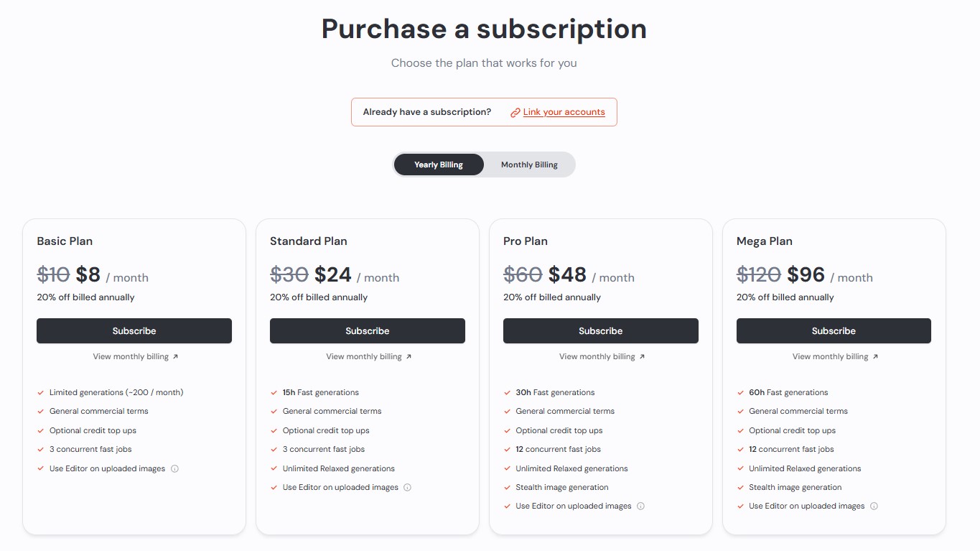Click arrow icon next to Mega Plan monthly billing

[x=875, y=356]
